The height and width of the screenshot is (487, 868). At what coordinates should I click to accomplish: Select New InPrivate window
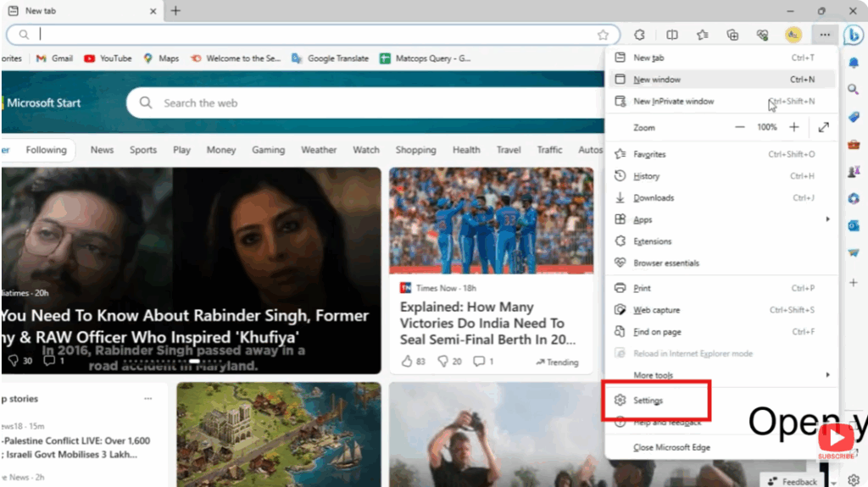673,101
